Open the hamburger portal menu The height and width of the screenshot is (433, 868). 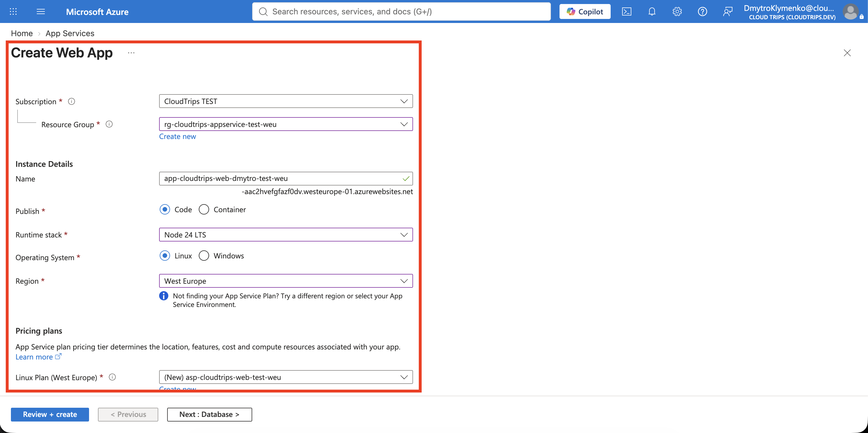tap(41, 11)
